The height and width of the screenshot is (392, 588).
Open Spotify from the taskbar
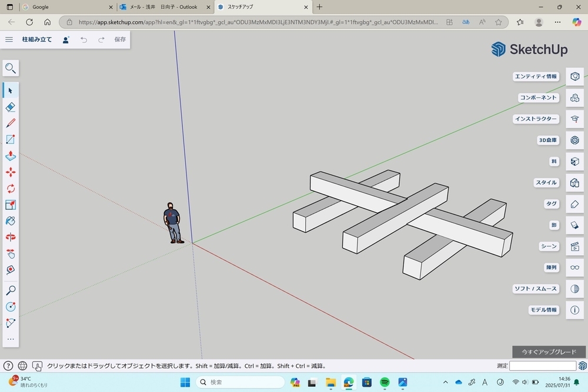click(385, 382)
